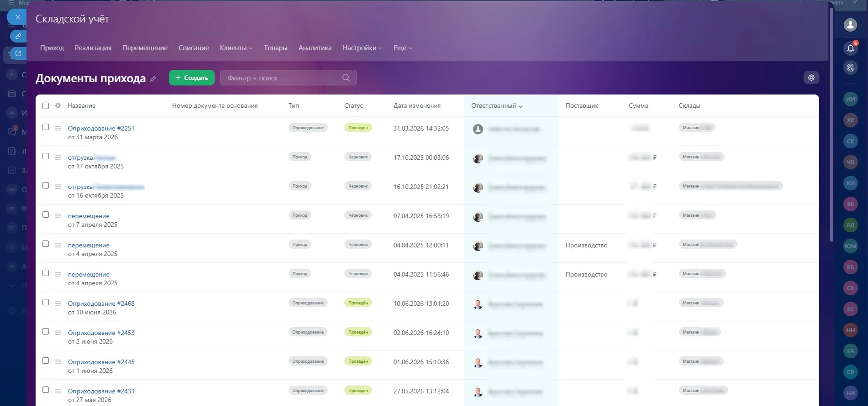This screenshot has width=868, height=406.
Task: Click the settings gear beside the filter
Action: pyautogui.click(x=811, y=78)
